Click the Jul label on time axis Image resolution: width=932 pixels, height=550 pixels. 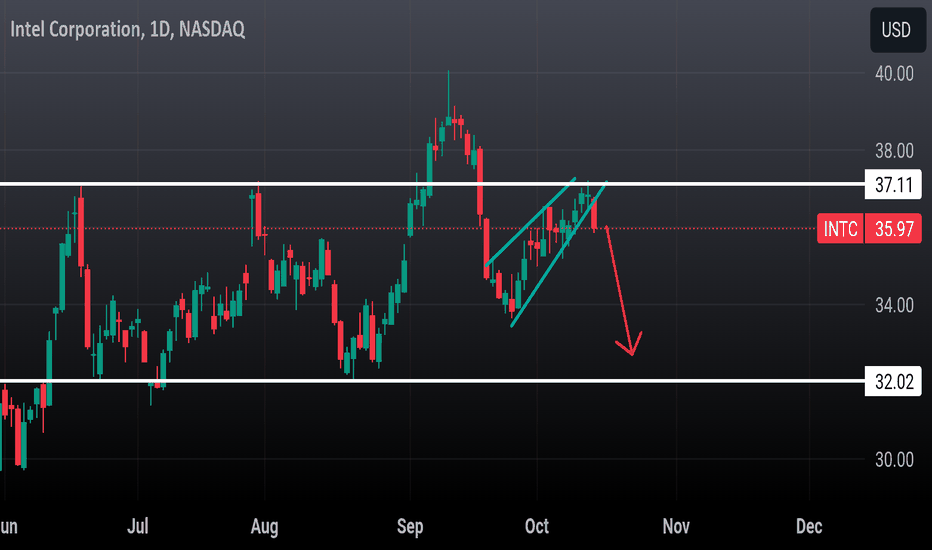137,526
